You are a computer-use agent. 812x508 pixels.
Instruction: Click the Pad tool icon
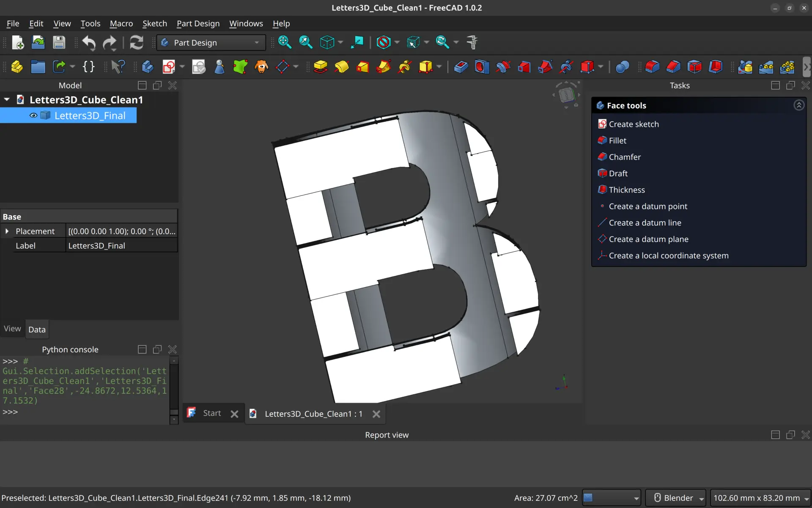pyautogui.click(x=321, y=67)
